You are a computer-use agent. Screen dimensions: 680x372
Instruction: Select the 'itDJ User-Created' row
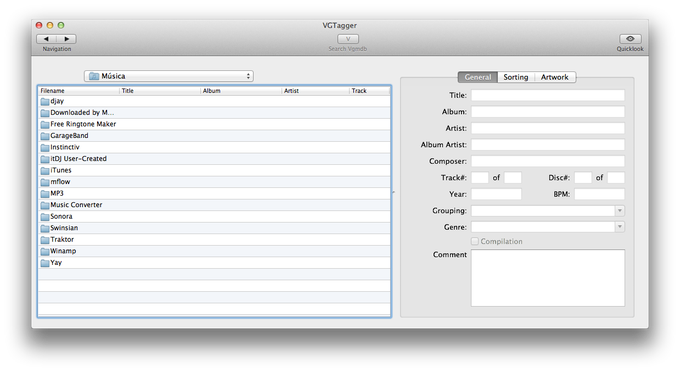click(x=214, y=159)
